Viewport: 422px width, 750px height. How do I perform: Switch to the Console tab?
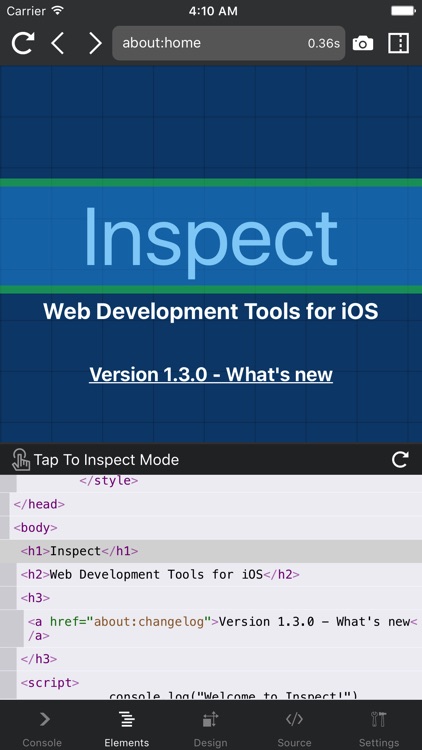tap(43, 727)
